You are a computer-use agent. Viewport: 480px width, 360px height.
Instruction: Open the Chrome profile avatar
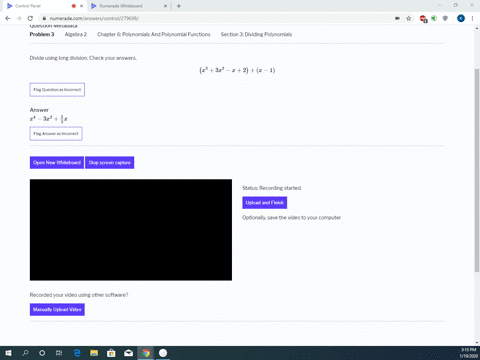click(x=461, y=18)
